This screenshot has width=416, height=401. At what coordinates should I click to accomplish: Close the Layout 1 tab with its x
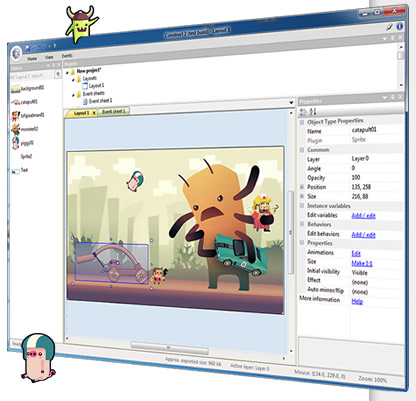(94, 113)
